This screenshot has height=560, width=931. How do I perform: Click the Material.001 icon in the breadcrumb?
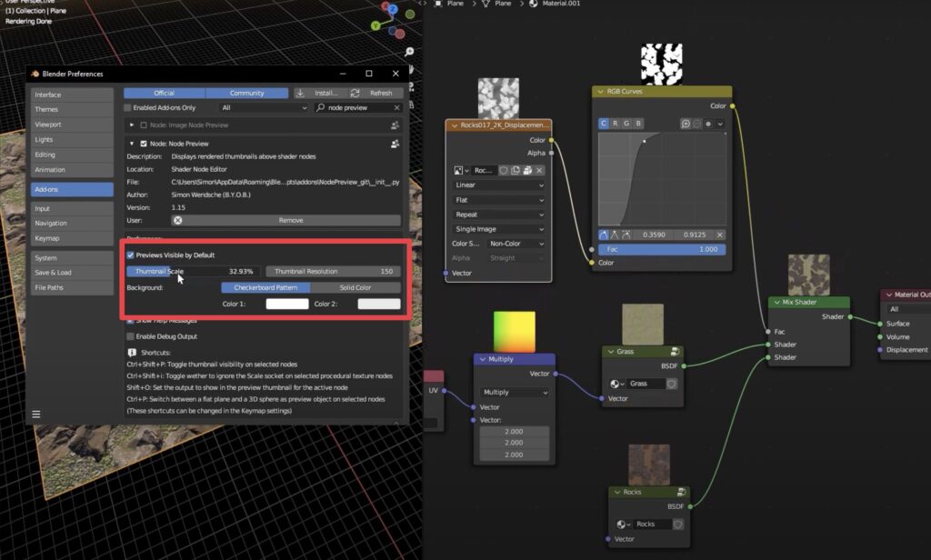[533, 4]
